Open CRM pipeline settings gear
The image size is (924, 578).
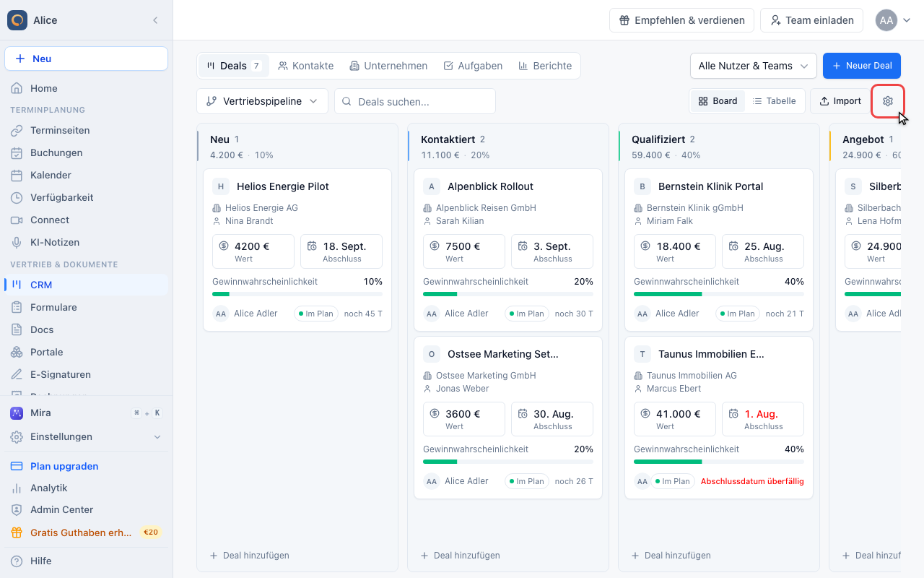pyautogui.click(x=888, y=101)
